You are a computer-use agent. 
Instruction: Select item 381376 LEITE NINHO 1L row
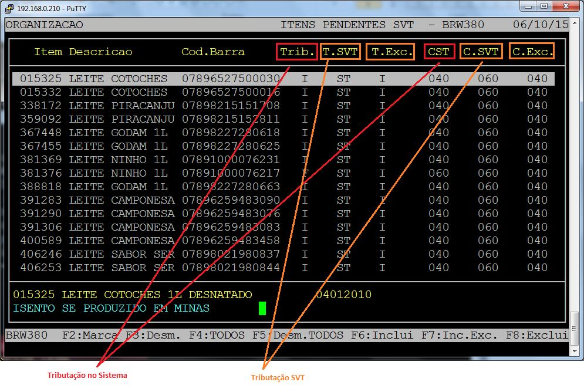tap(283, 173)
